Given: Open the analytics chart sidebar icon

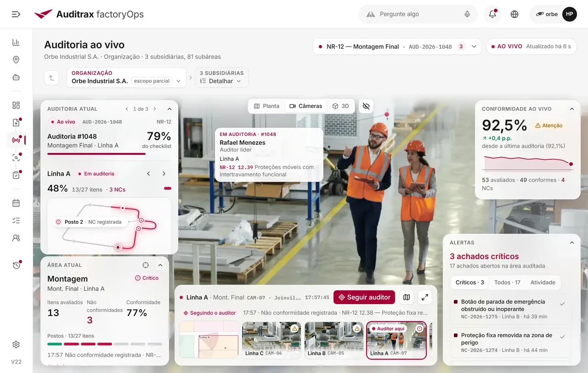Looking at the screenshot, I should (16, 42).
